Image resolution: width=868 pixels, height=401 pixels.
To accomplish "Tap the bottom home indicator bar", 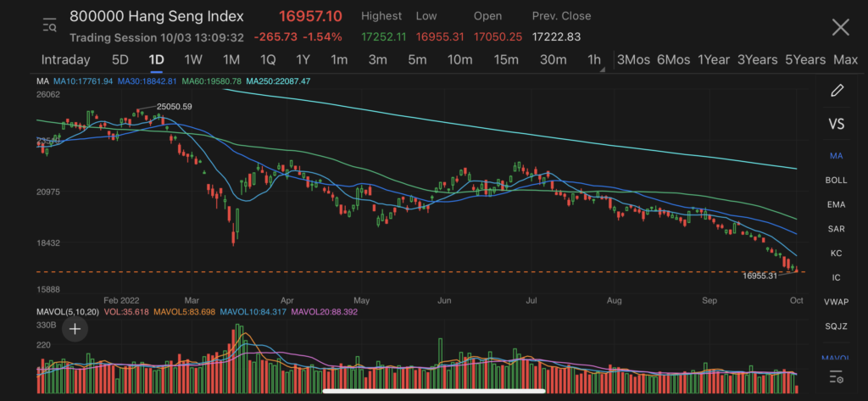I will coord(433,391).
